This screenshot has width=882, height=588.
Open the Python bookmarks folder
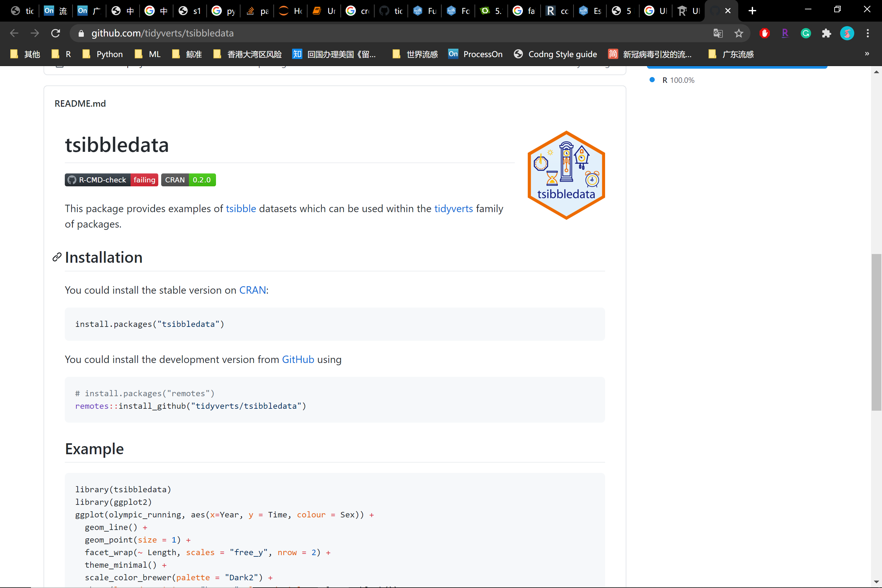(x=103, y=54)
